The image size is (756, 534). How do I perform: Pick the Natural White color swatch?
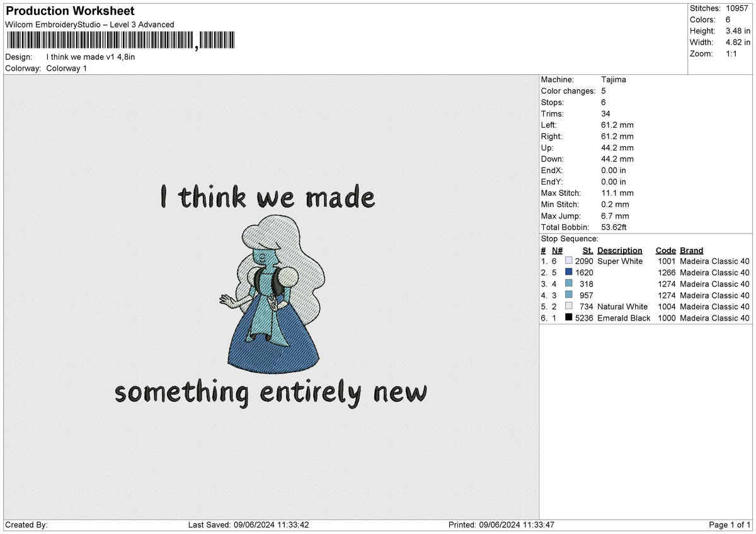pyautogui.click(x=569, y=307)
